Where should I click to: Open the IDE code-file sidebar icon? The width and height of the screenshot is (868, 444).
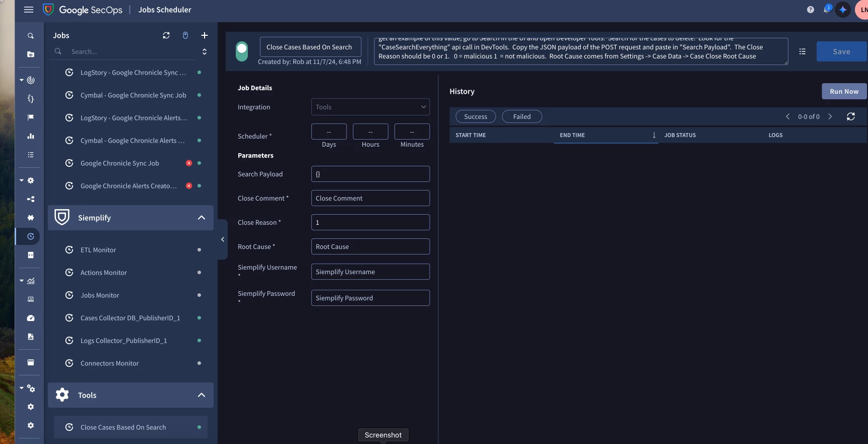tap(31, 255)
